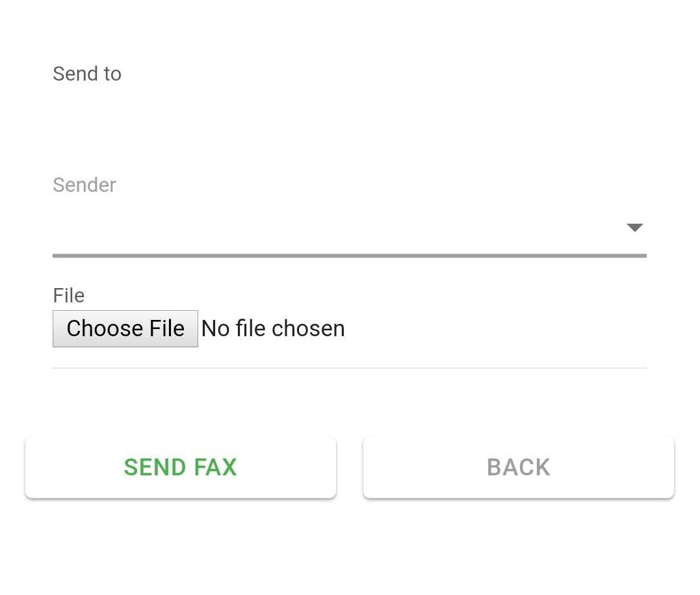The image size is (700, 595).
Task: Browse for a fax file to upload
Action: point(125,328)
